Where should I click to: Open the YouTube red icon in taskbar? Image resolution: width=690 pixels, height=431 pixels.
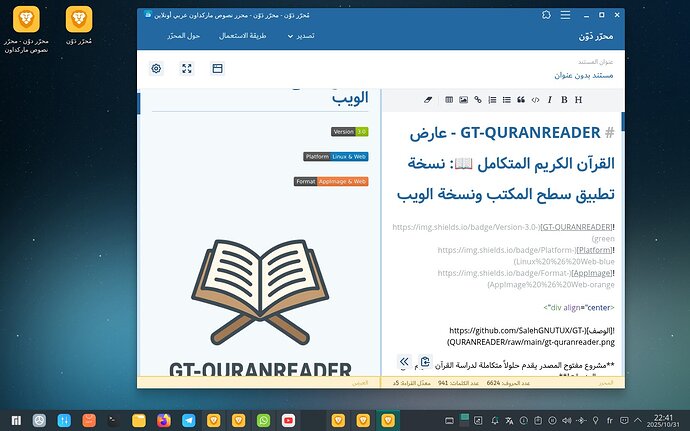[288, 420]
